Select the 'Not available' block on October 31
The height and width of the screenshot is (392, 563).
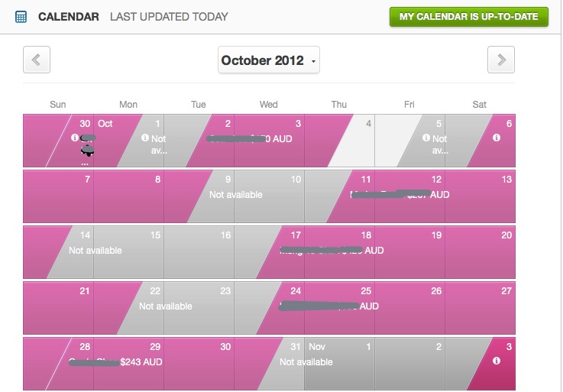click(306, 362)
